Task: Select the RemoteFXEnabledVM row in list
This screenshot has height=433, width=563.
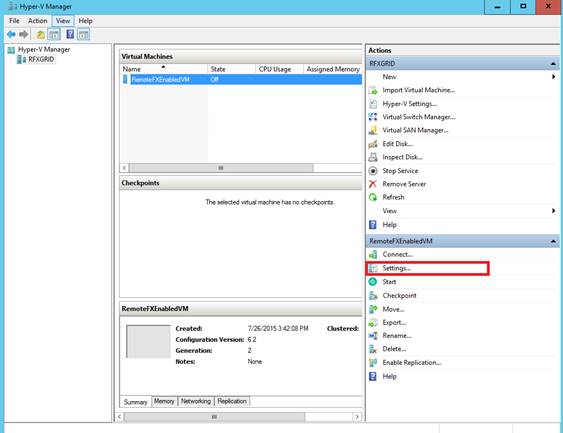Action: click(241, 79)
